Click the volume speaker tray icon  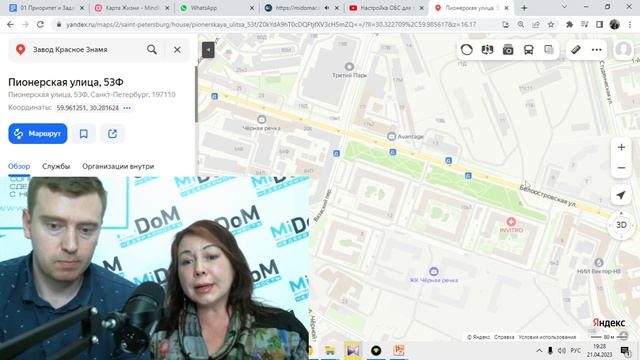click(562, 351)
